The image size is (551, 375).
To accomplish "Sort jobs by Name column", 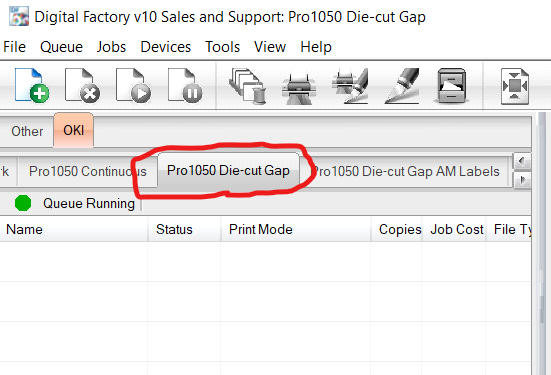I will point(73,229).
